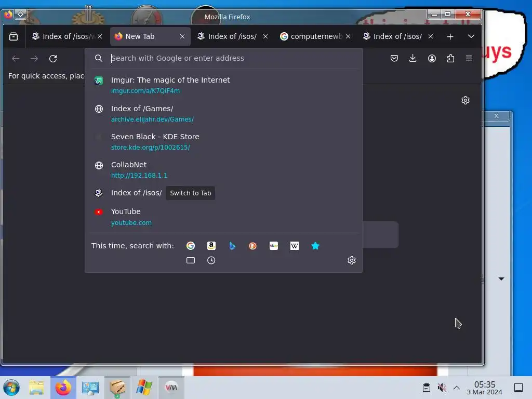Open the Firefox account menu
This screenshot has height=399, width=532.
pyautogui.click(x=432, y=58)
